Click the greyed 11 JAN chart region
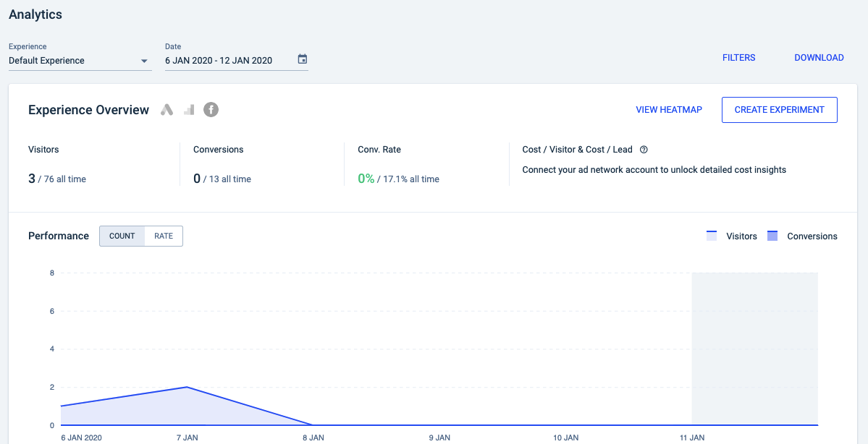The height and width of the screenshot is (444, 868). [x=755, y=349]
